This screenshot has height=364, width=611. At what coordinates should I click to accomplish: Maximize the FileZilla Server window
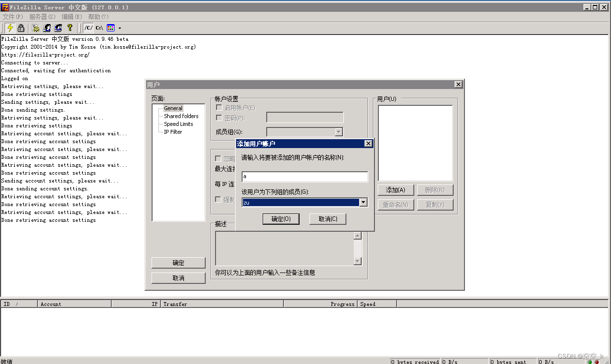(595, 7)
